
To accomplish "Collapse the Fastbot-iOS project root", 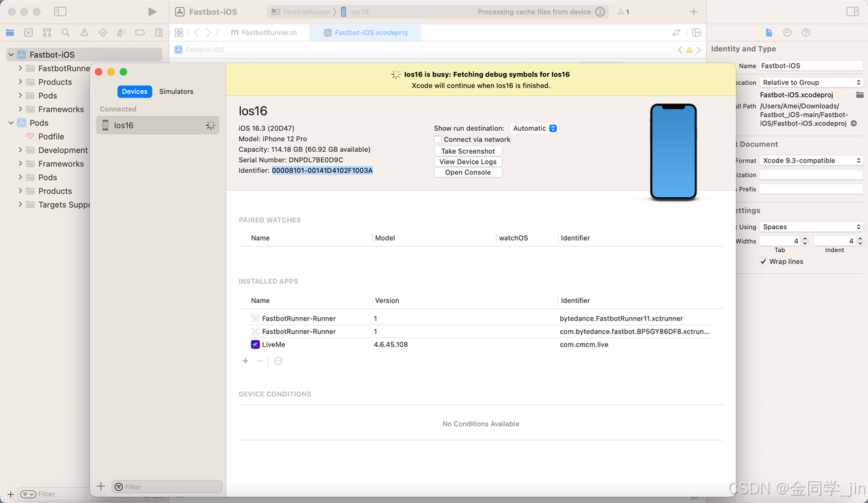I will pyautogui.click(x=11, y=55).
